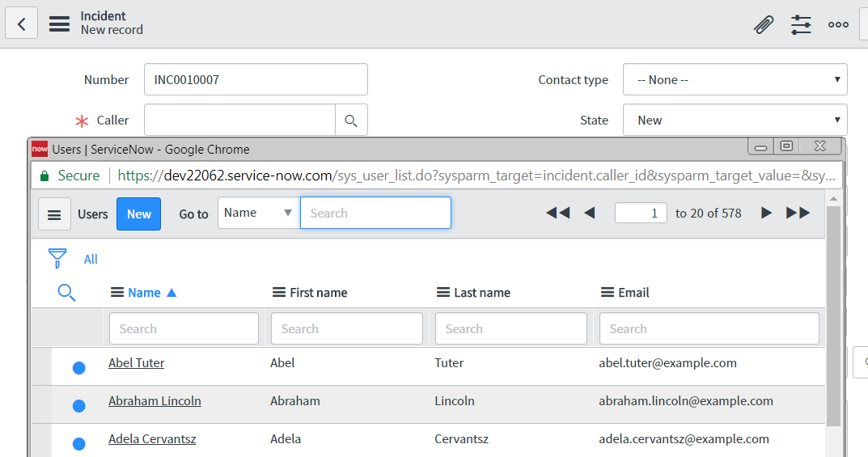Toggle column search magnifier icon
The width and height of the screenshot is (868, 457).
66,293
